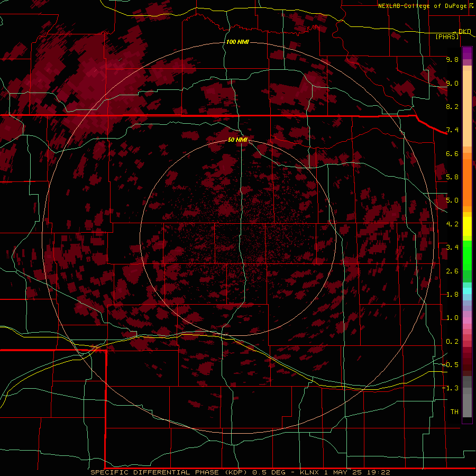Click the 1.8 color scale value
Screen dimensions: 476x476
pyautogui.click(x=452, y=295)
